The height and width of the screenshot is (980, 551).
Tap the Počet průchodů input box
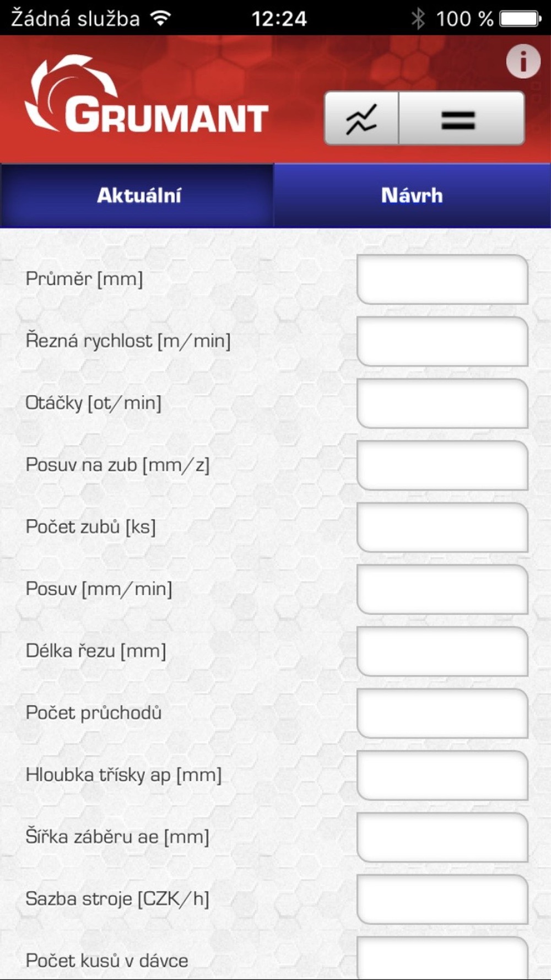point(442,713)
